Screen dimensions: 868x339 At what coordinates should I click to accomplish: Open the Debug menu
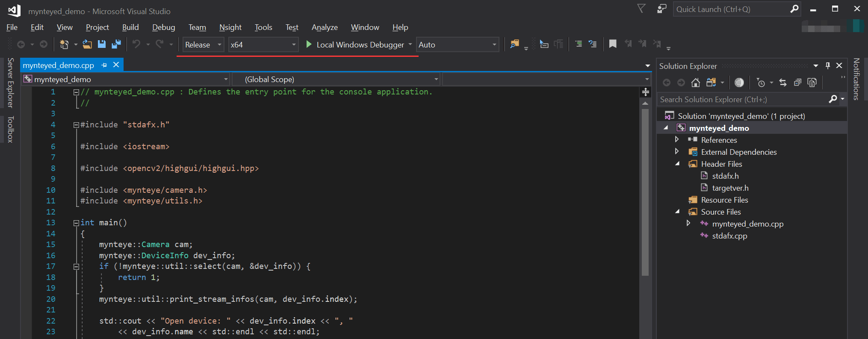click(164, 27)
